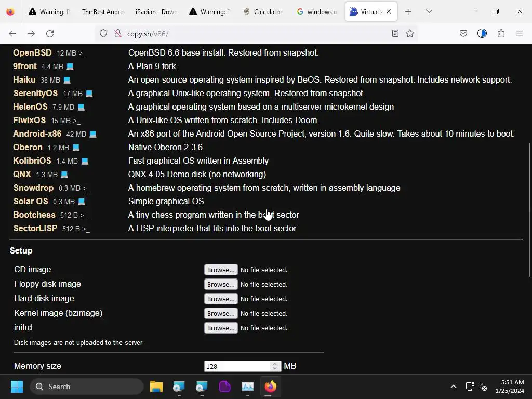Open the monitor graph app in taskbar
Screen dimensions: 532x399
[248, 387]
